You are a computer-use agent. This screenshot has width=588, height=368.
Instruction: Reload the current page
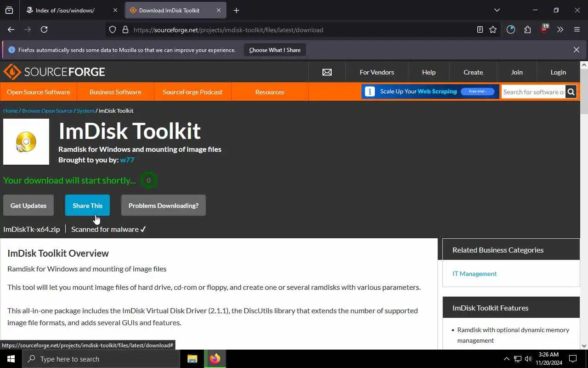(x=44, y=29)
